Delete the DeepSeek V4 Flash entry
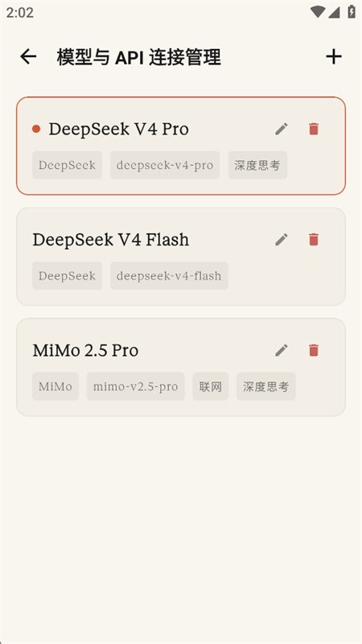 point(314,239)
